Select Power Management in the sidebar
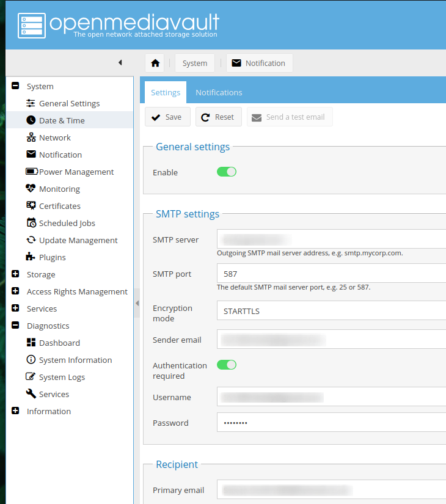Screen dimensions: 446x504 tap(70, 172)
